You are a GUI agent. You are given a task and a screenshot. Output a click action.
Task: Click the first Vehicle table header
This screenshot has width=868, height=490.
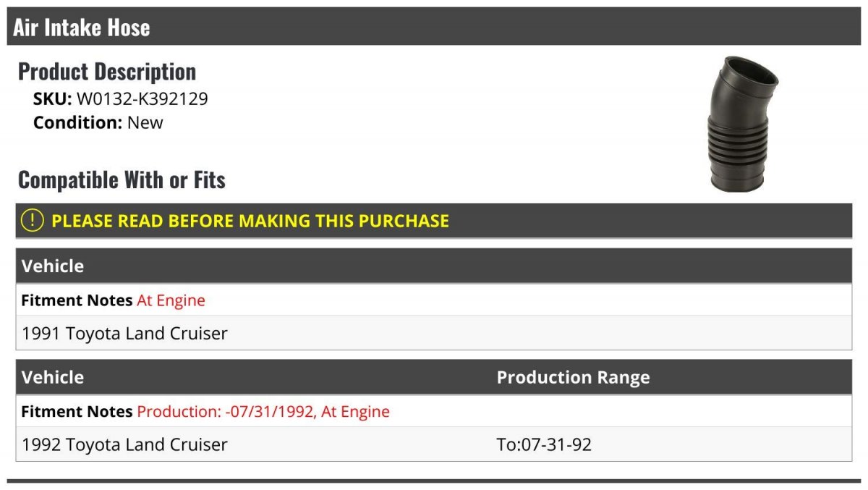pyautogui.click(x=434, y=266)
